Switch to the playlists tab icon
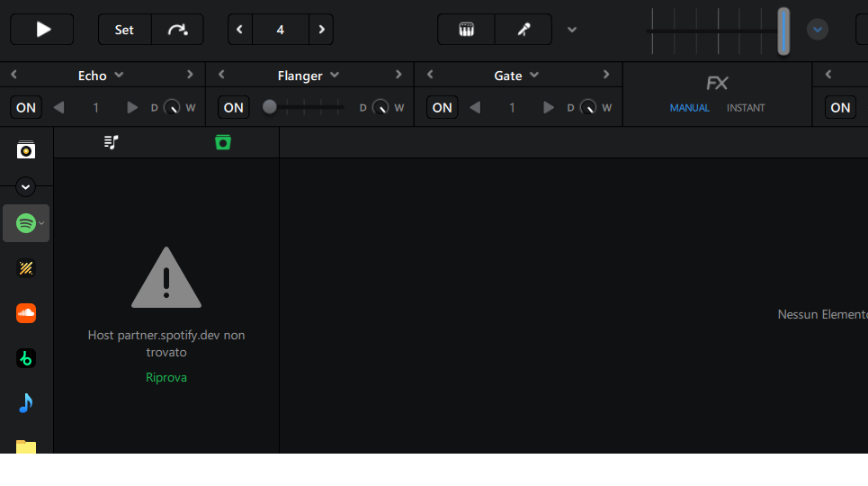 point(111,142)
